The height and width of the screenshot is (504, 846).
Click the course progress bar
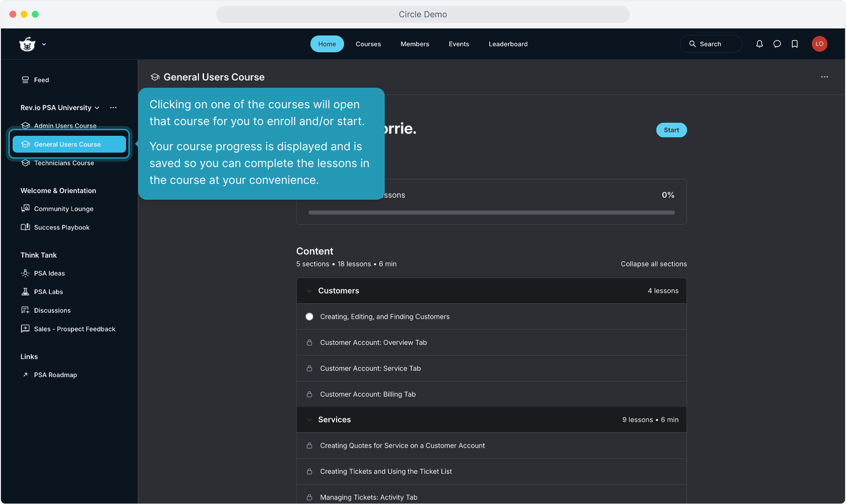click(491, 213)
